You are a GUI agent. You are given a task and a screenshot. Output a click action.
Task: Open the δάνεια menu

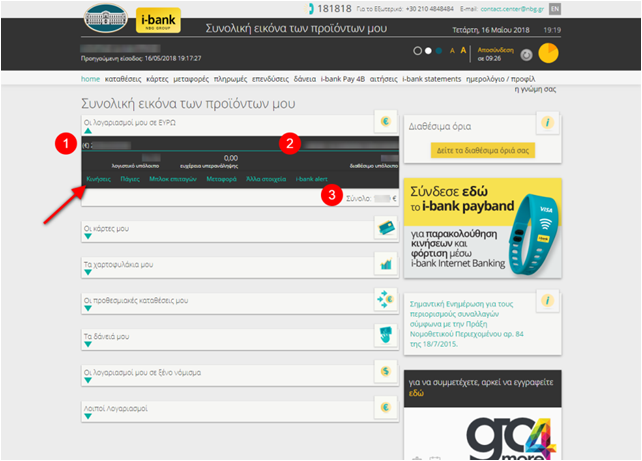click(x=305, y=79)
